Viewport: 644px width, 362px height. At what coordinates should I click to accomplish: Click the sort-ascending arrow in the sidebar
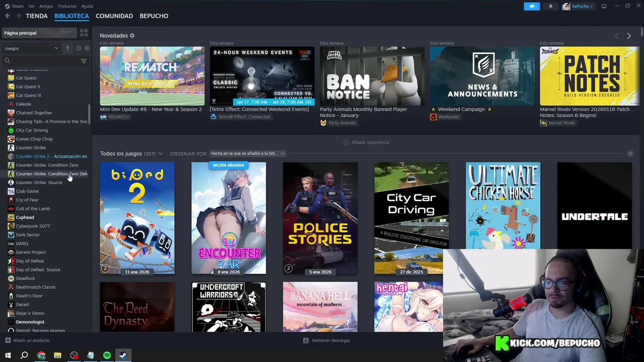point(67,48)
